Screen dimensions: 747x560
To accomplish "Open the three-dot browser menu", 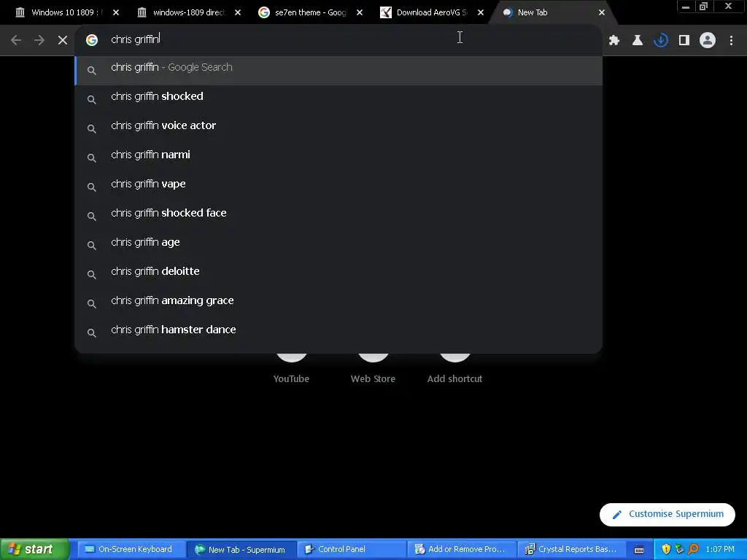I will click(731, 41).
